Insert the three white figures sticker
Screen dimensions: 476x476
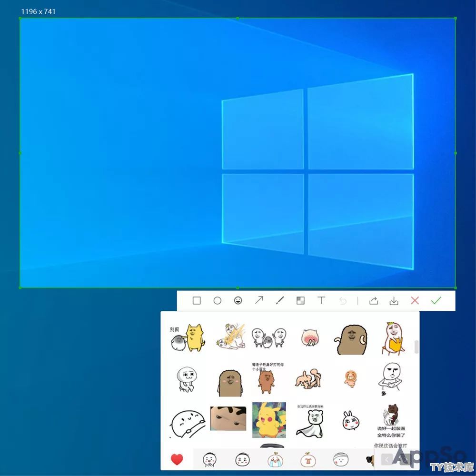click(269, 337)
